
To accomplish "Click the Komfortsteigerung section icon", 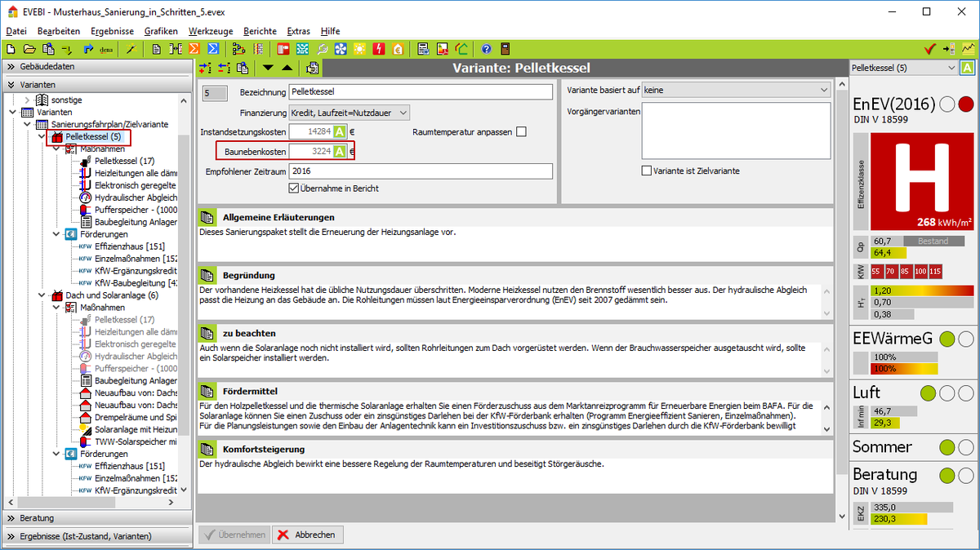I will pos(208,449).
